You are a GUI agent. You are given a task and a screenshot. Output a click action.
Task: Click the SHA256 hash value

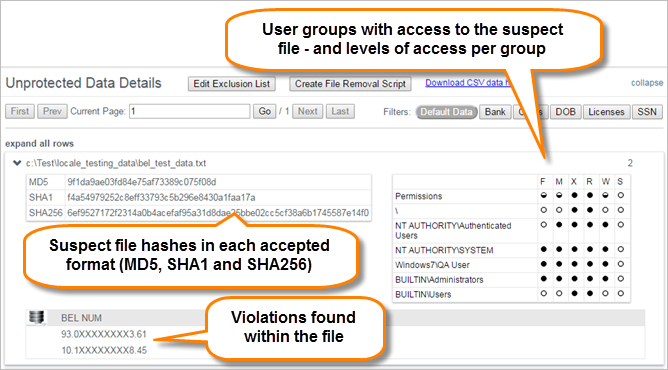click(218, 213)
